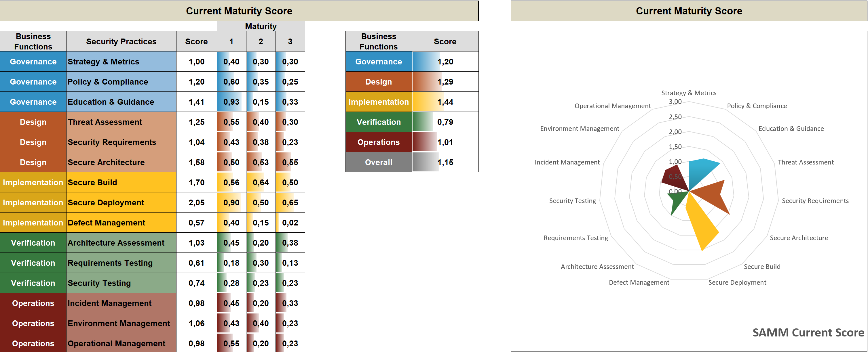The width and height of the screenshot is (868, 352).
Task: Select the Business Functions header in left table
Action: click(33, 41)
